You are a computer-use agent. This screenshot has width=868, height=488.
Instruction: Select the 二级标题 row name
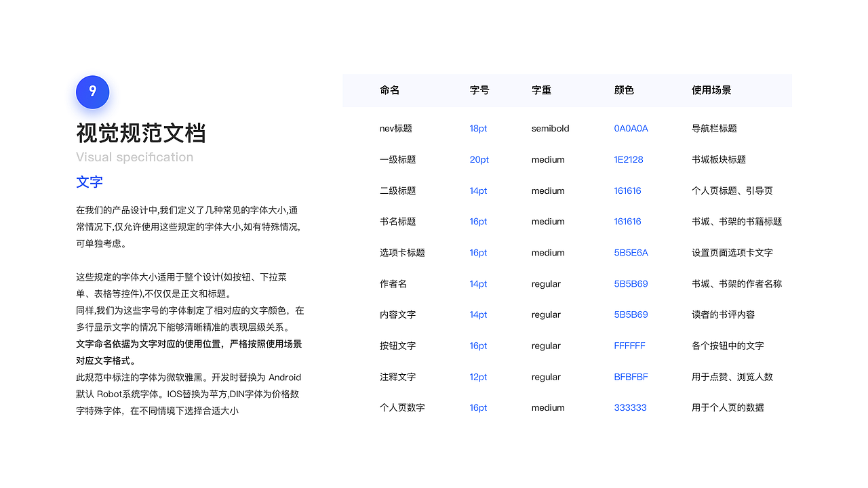tap(398, 190)
